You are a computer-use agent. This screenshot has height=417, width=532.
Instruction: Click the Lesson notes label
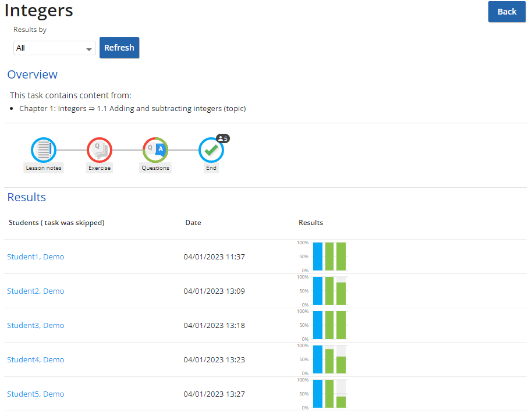[44, 168]
